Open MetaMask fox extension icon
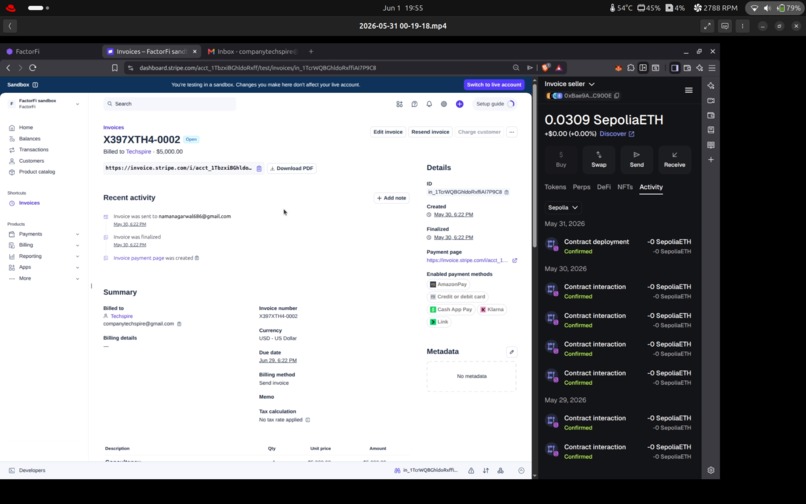 618,67
